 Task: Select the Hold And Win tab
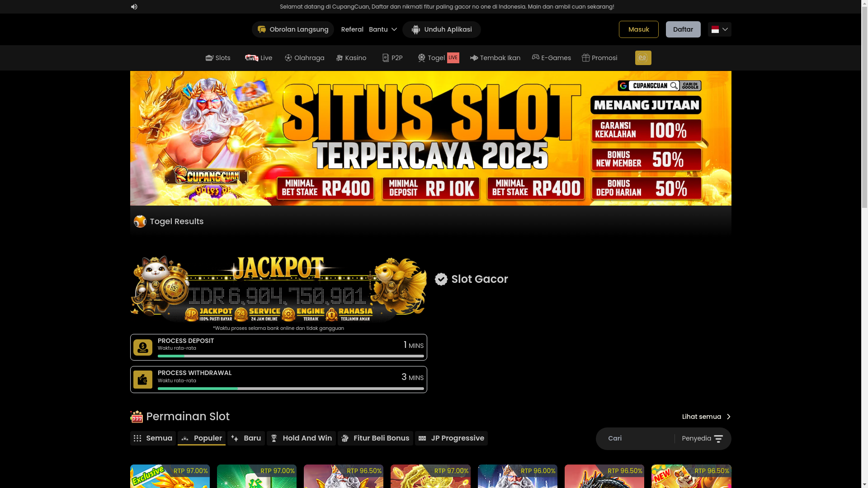click(301, 438)
